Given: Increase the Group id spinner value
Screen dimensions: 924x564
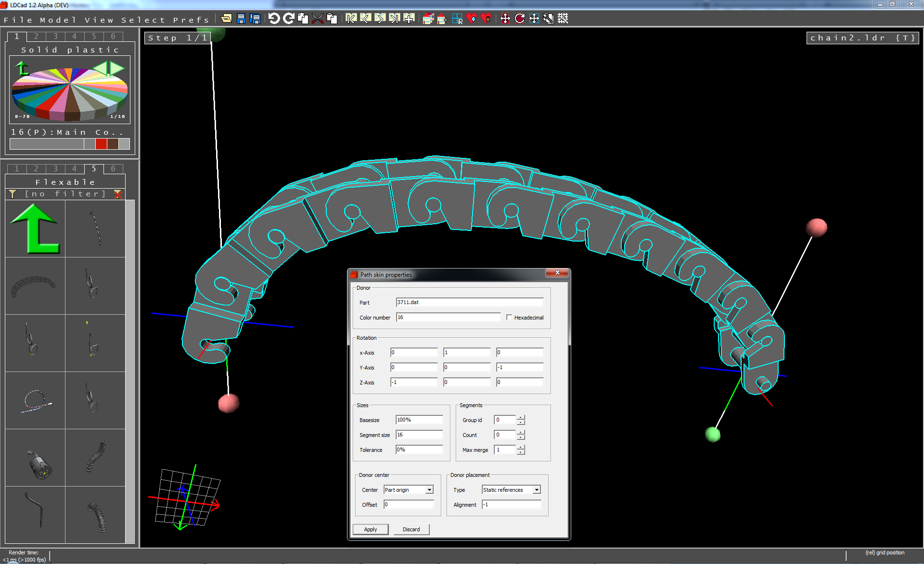Looking at the screenshot, I should click(521, 418).
